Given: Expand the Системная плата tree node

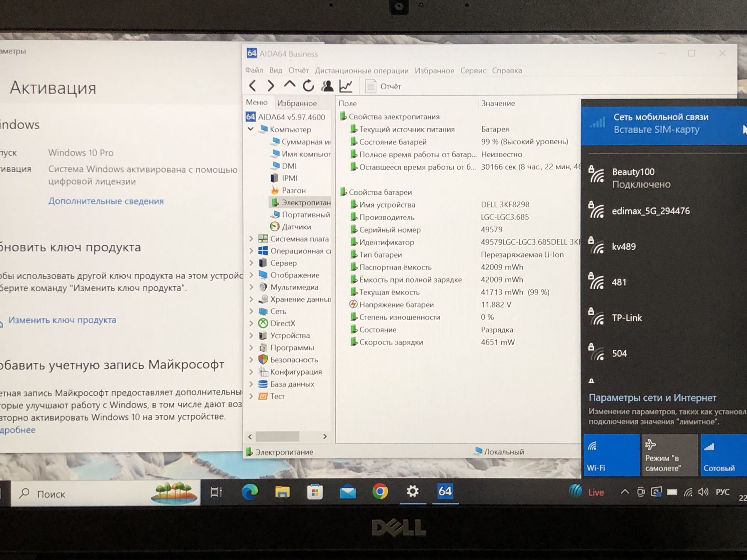Looking at the screenshot, I should [251, 239].
